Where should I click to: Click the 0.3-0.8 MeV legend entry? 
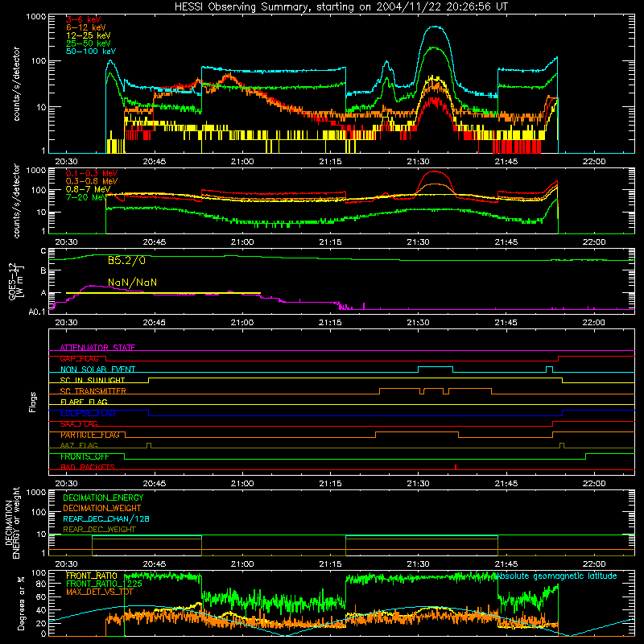coord(92,181)
